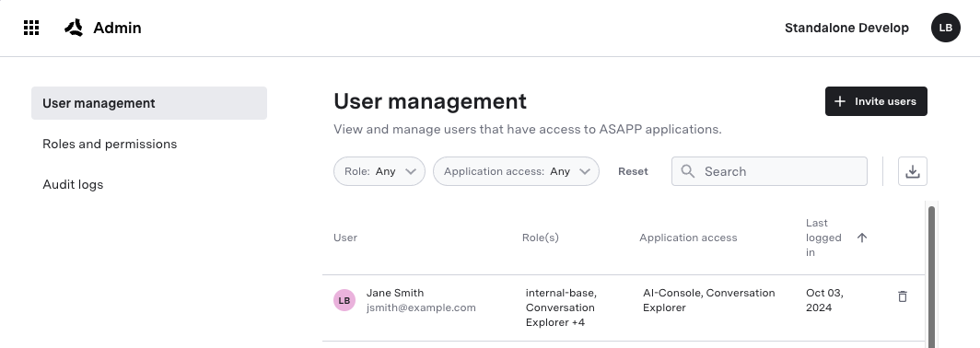Click the download export icon
This screenshot has width=980, height=348.
[x=913, y=171]
